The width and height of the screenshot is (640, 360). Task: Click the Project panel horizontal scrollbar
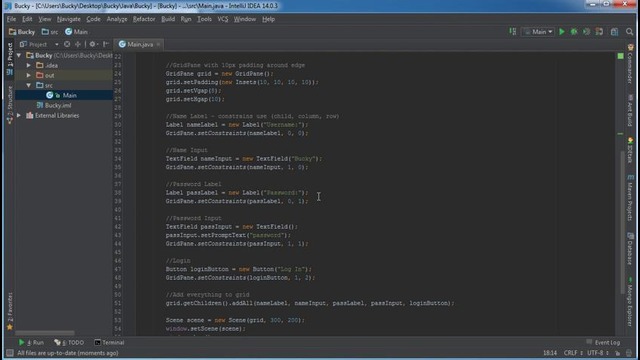(x=45, y=333)
